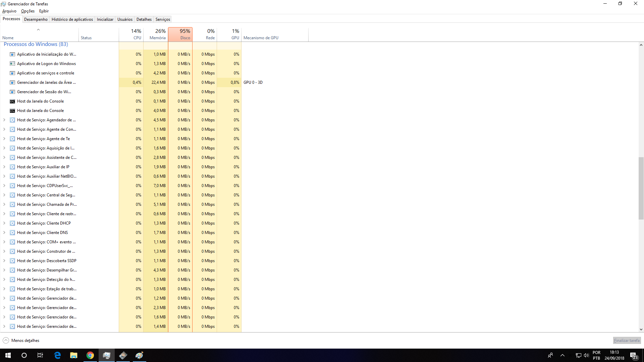
Task: Select the first Host da Janela do Console row
Action: [121, 101]
